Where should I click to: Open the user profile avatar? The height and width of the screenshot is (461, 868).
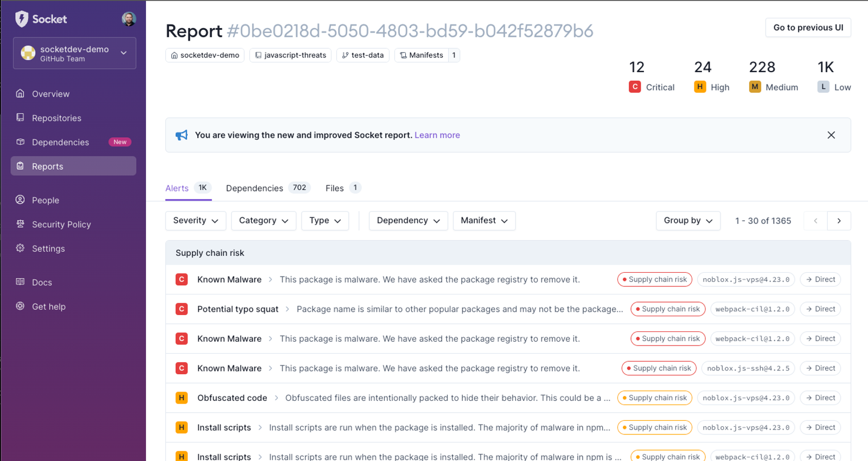coord(129,19)
